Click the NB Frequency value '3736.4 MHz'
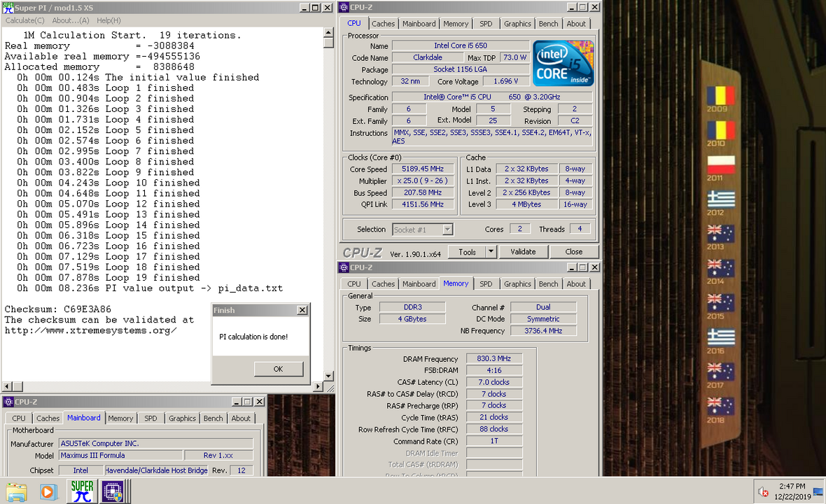The image size is (826, 504). 543,331
